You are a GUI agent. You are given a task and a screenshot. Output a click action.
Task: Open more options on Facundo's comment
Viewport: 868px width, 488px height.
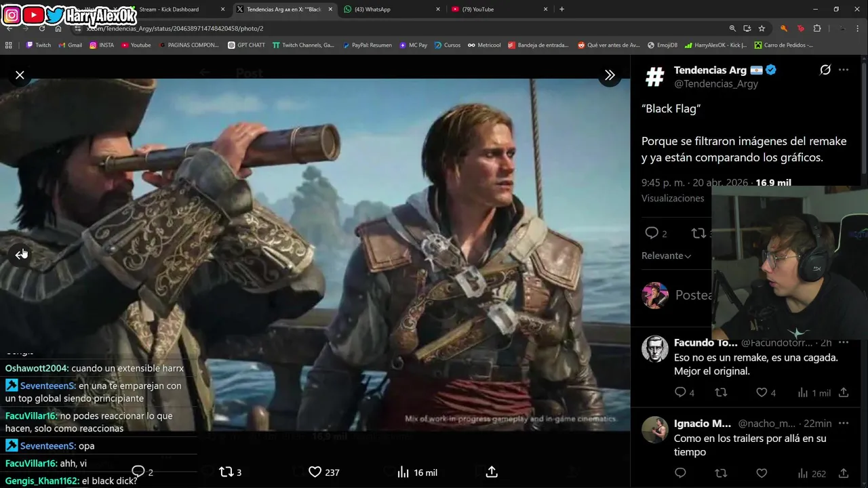click(844, 343)
